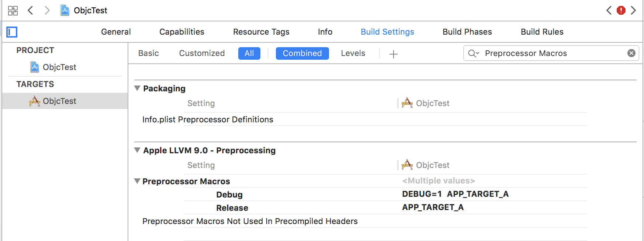
Task: Switch to Levels settings view
Action: 353,53
